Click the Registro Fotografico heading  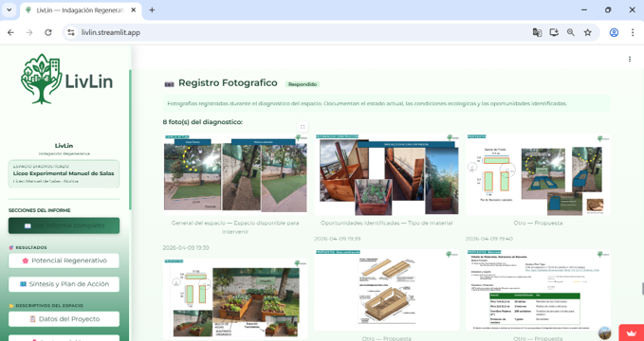pos(228,83)
